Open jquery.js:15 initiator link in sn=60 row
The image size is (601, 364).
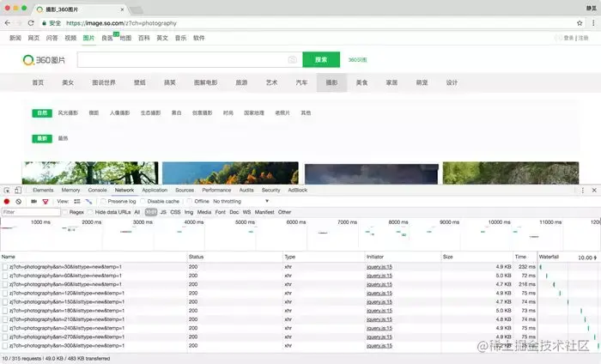[379, 276]
